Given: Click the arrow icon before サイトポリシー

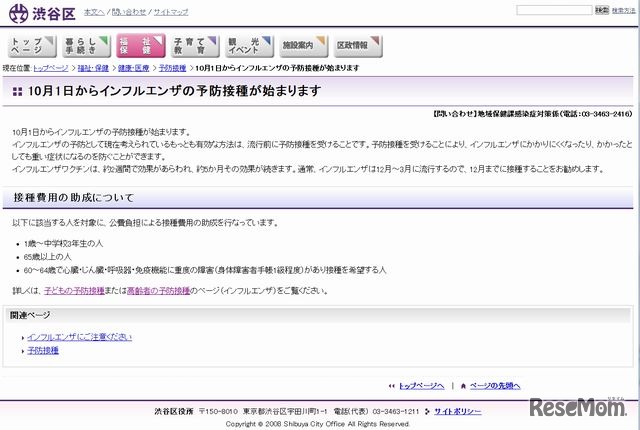Looking at the screenshot, I should click(427, 411).
